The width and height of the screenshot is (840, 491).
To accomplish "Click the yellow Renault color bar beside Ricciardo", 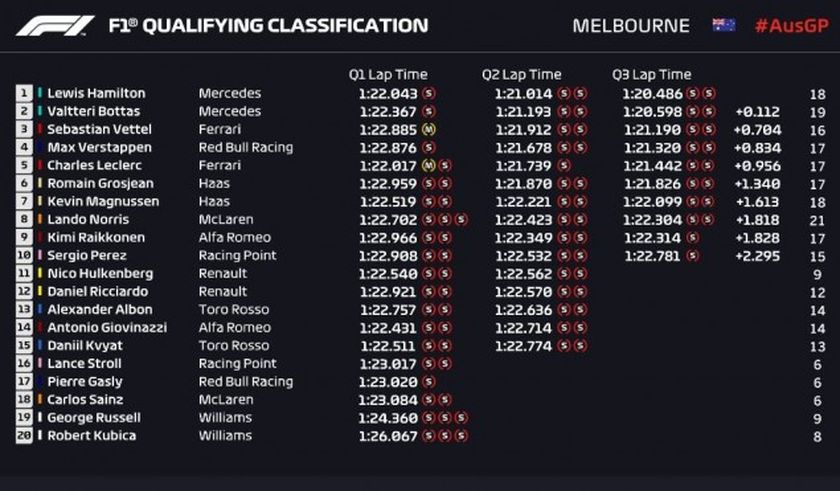I will pos(40,291).
